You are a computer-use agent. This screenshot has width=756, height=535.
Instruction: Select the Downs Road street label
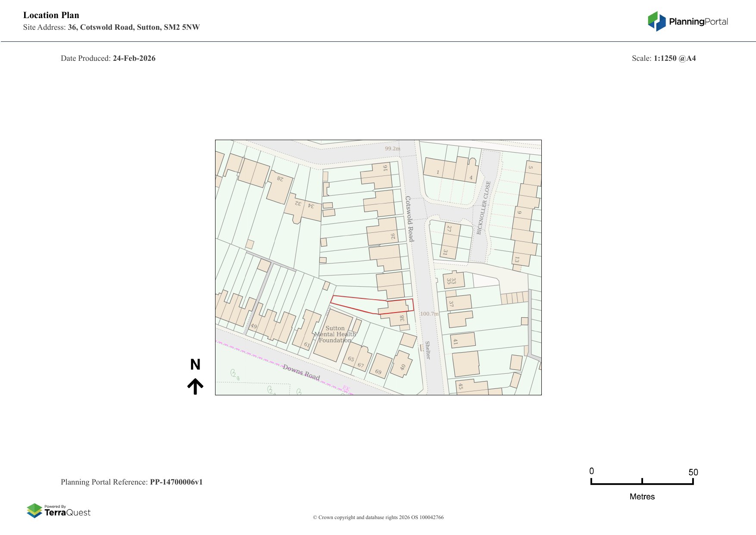click(x=301, y=372)
